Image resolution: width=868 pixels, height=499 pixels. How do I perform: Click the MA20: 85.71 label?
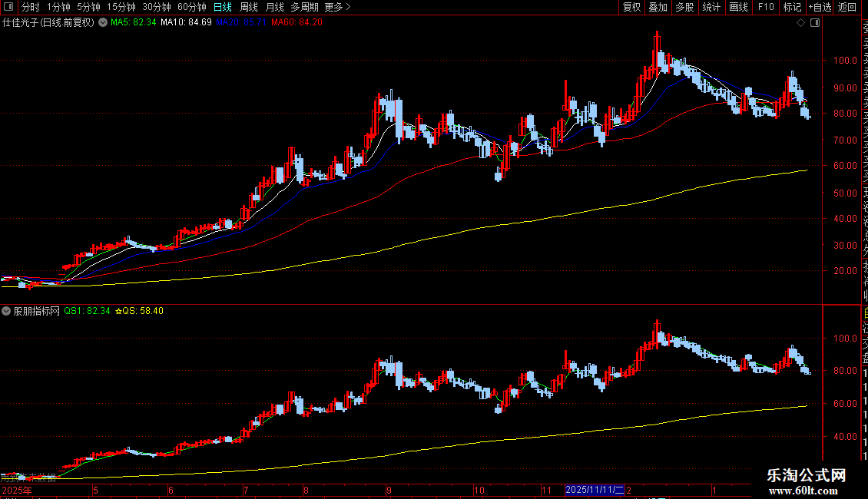[x=241, y=23]
